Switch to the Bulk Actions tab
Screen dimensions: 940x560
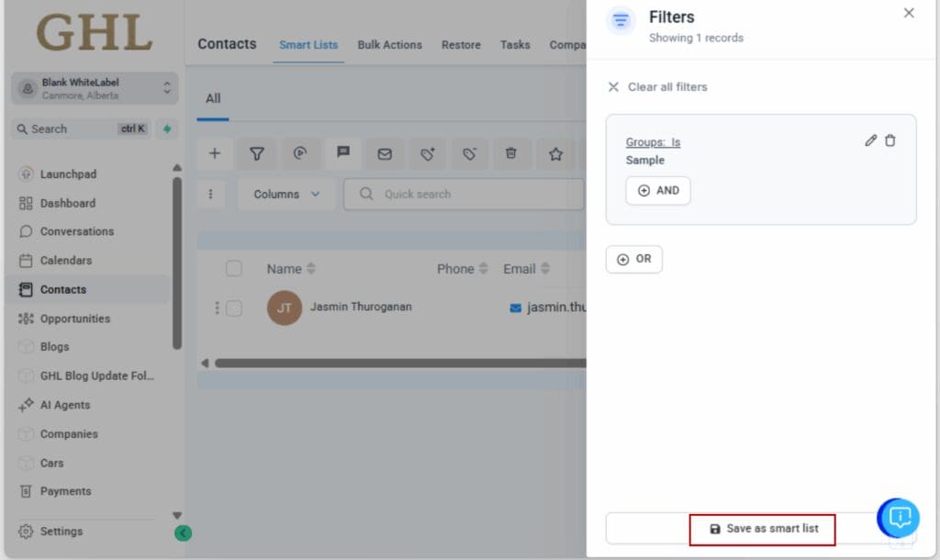pyautogui.click(x=389, y=44)
